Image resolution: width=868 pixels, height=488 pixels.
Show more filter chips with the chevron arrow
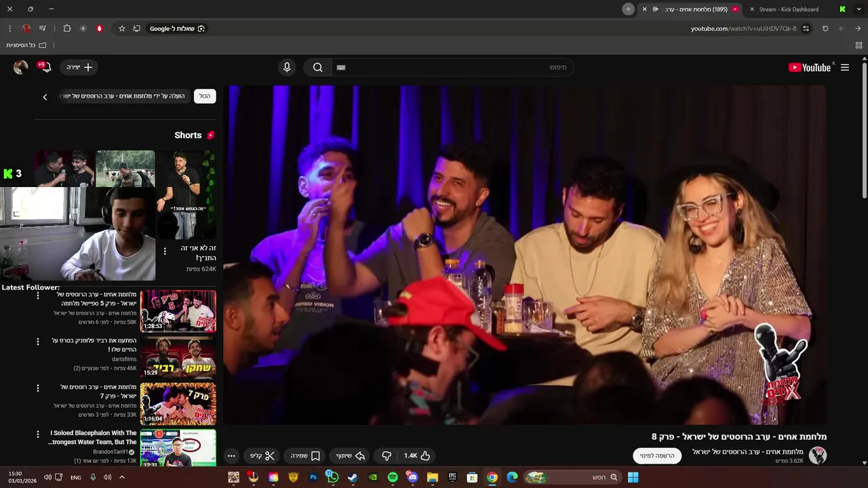pos(45,97)
